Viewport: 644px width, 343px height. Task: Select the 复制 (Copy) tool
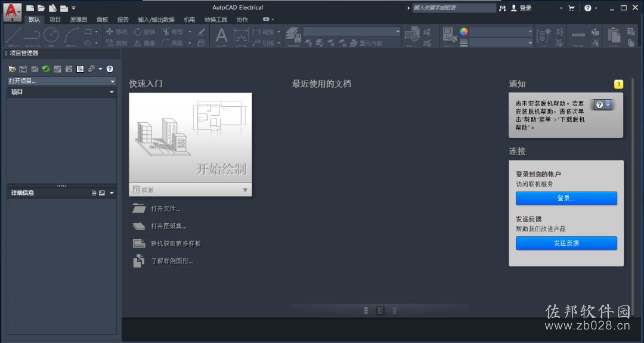pyautogui.click(x=117, y=43)
